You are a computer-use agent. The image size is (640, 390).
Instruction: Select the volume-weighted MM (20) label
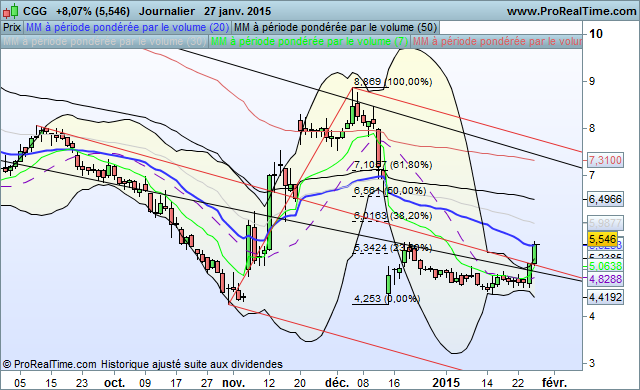(x=127, y=27)
